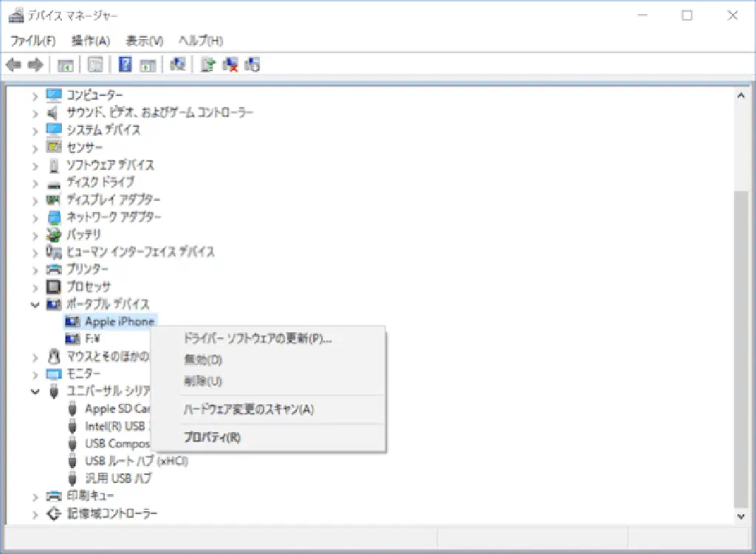
Task: Choose ハードウェア変更のスキャン in context menu
Action: [248, 409]
